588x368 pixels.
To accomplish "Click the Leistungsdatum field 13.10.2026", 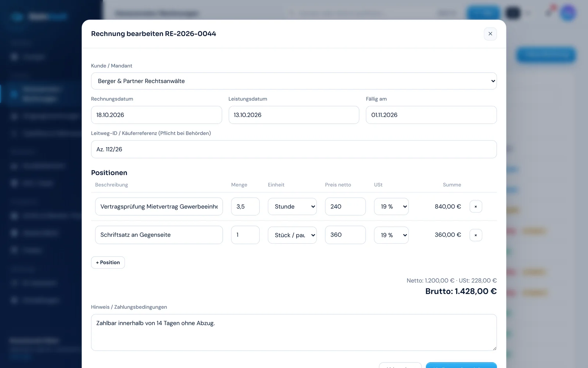I will (x=294, y=115).
